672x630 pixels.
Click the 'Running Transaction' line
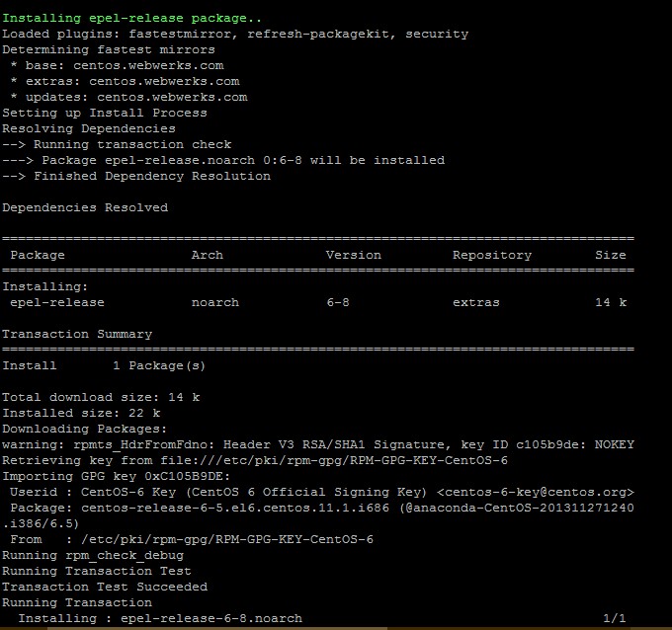(x=77, y=603)
